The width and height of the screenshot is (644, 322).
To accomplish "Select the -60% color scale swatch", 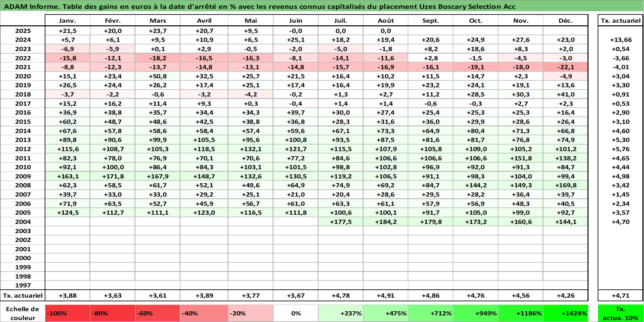I will point(158,313).
